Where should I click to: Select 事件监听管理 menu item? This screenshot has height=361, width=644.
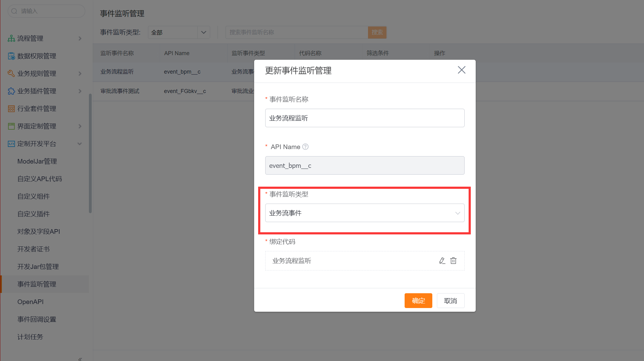(x=45, y=284)
